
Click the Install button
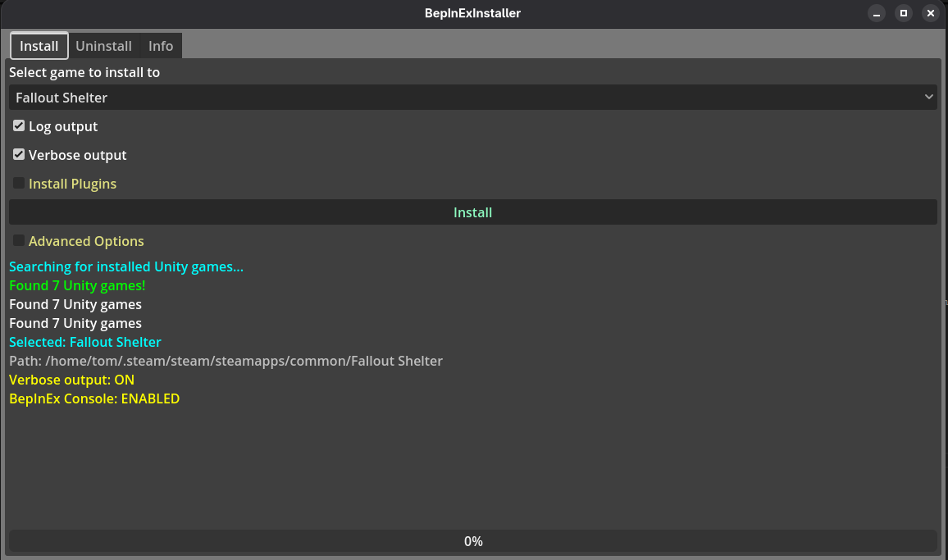[x=472, y=212]
